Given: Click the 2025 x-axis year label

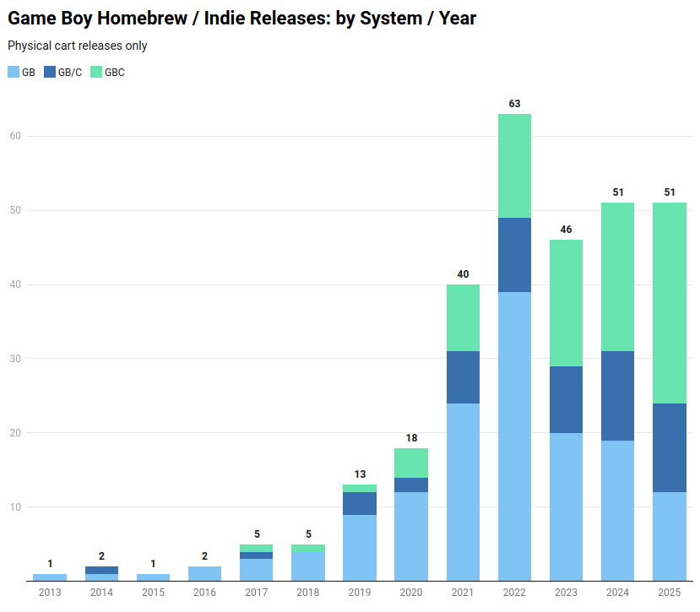Looking at the screenshot, I should [669, 593].
